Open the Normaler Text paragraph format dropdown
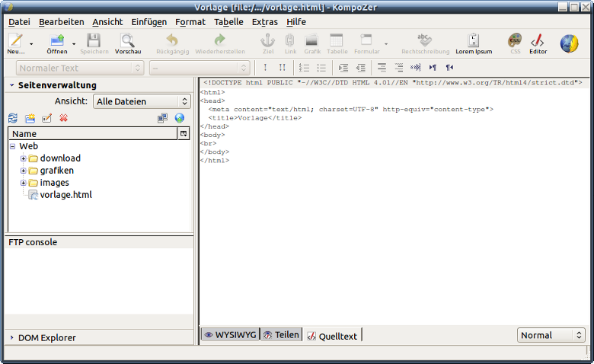Viewport: 594px width, 364px height. coord(80,69)
